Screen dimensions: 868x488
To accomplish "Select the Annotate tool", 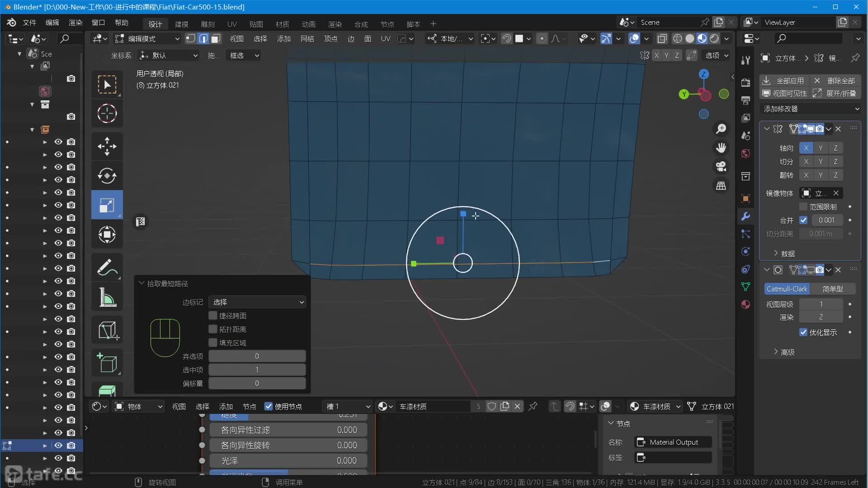I will [107, 267].
